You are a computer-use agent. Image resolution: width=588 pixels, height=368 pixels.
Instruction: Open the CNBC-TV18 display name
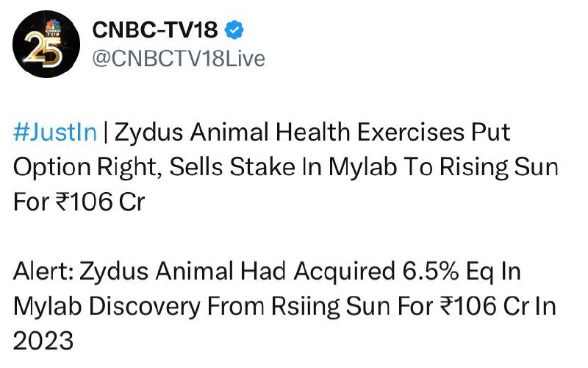[155, 29]
